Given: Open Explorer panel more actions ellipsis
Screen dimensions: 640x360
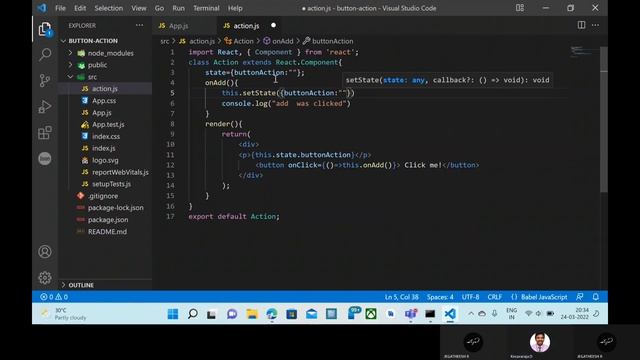Looking at the screenshot, I should [140, 25].
